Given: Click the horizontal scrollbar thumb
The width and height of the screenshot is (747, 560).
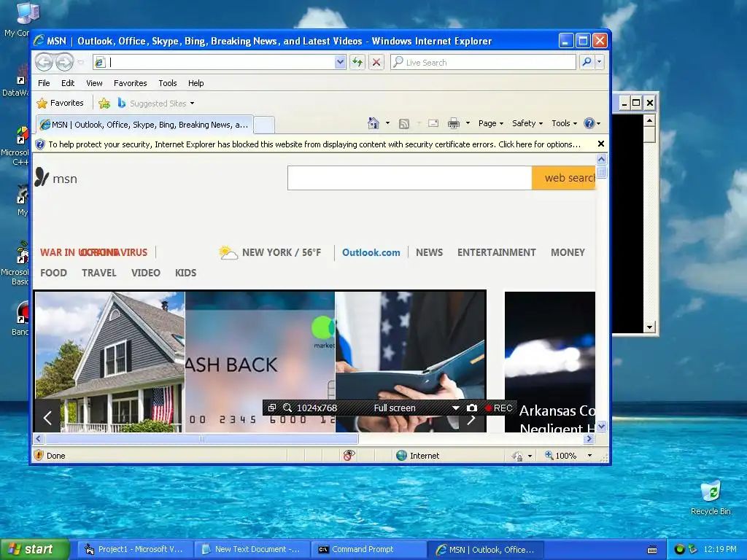Looking at the screenshot, I should (201, 438).
